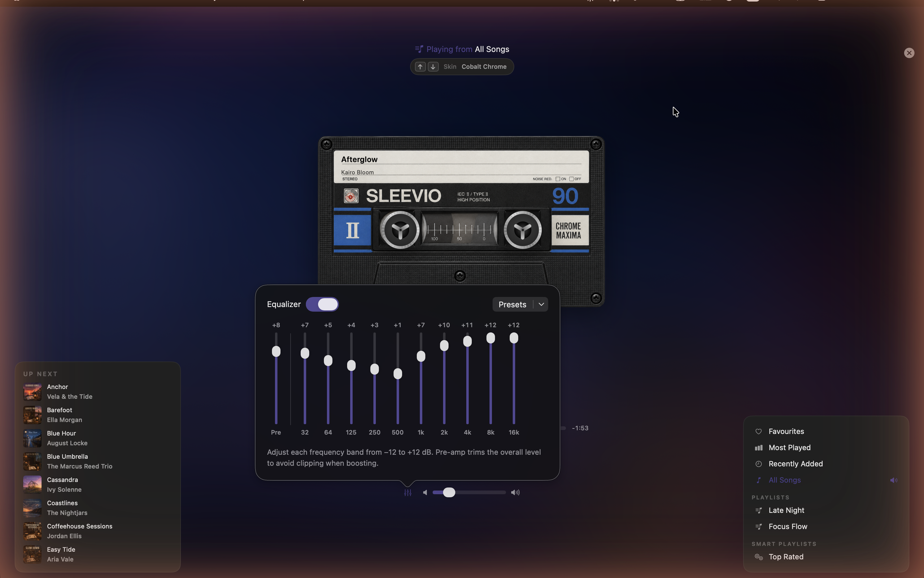Play Cassandra by Ivy Solenne
This screenshot has width=924, height=578.
tap(98, 485)
